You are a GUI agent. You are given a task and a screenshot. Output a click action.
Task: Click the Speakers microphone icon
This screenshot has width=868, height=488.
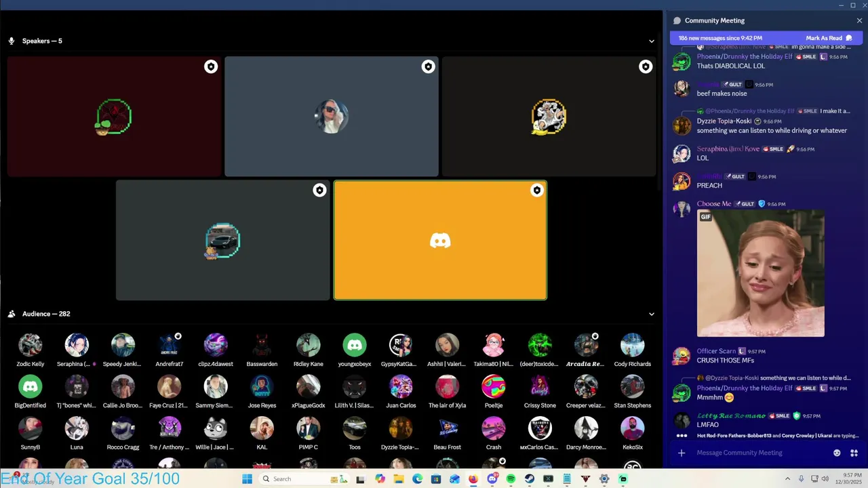pos(12,41)
